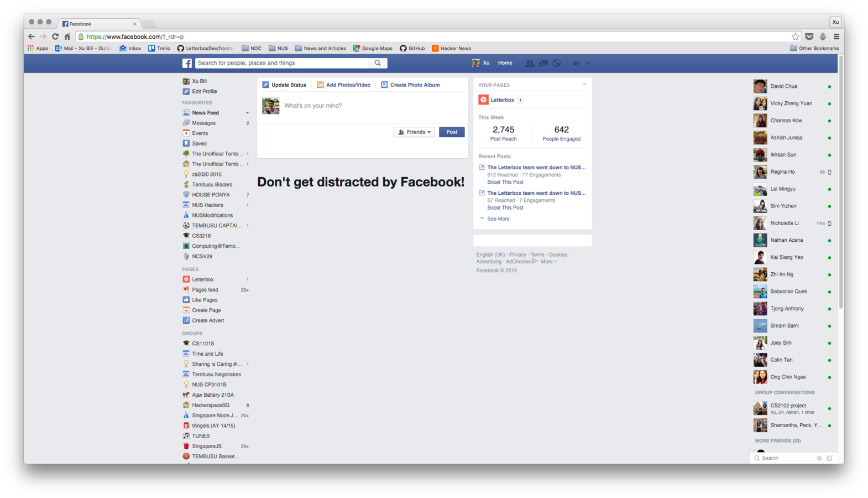Click Like Pages icon in sidebar

tap(186, 300)
